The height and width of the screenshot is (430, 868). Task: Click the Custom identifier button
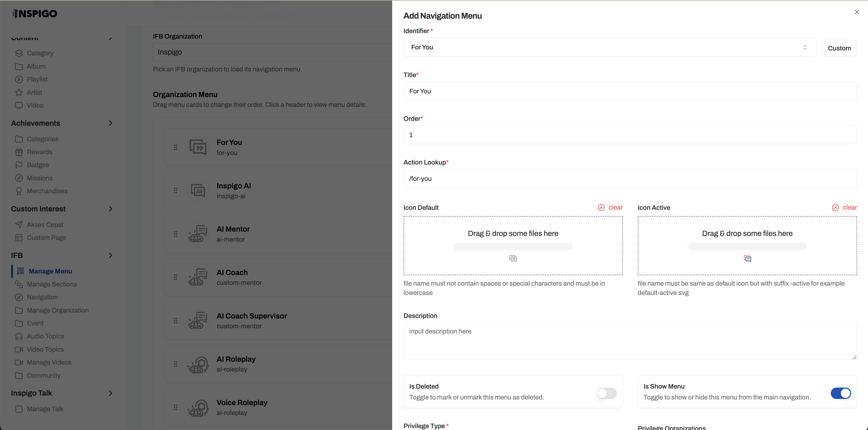[x=839, y=48]
